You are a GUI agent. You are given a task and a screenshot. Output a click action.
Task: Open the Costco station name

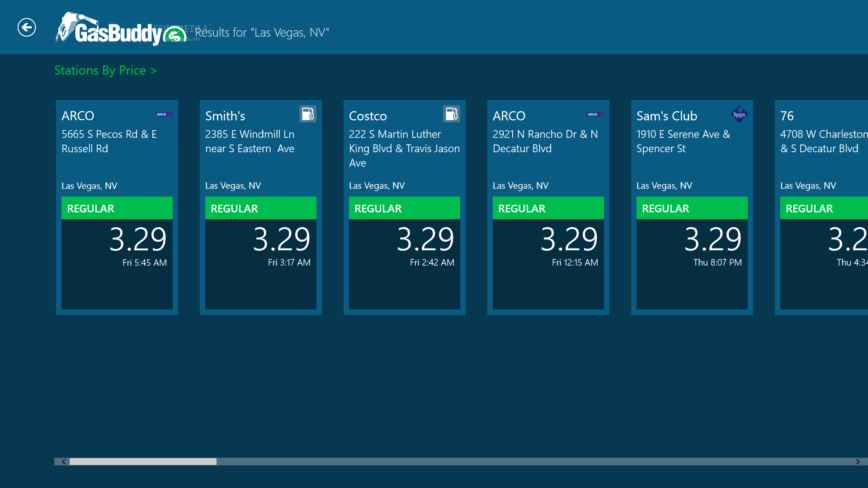(x=368, y=116)
